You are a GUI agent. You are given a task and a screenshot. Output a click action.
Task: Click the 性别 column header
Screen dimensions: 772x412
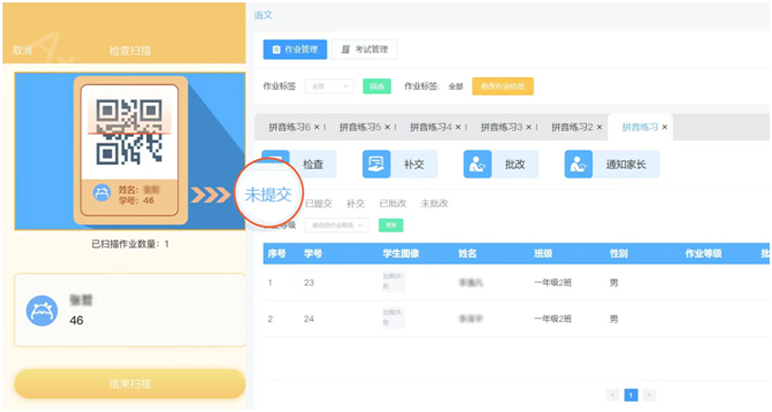[x=619, y=254]
